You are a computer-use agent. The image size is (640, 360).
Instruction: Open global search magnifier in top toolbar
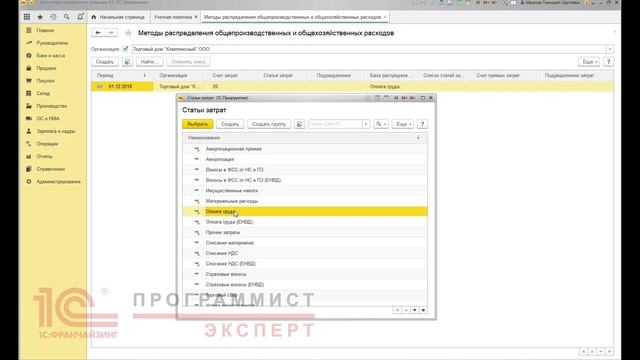pyautogui.click(x=67, y=17)
